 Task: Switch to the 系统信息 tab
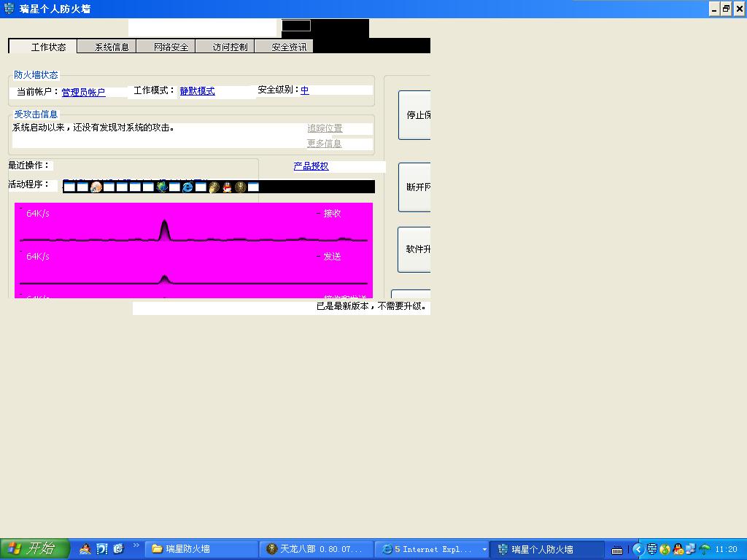(107, 47)
